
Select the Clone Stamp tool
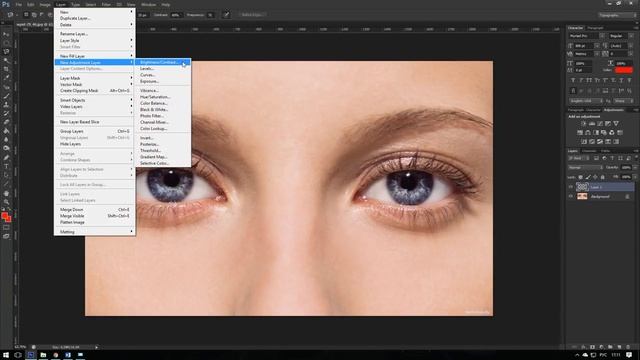click(x=6, y=105)
